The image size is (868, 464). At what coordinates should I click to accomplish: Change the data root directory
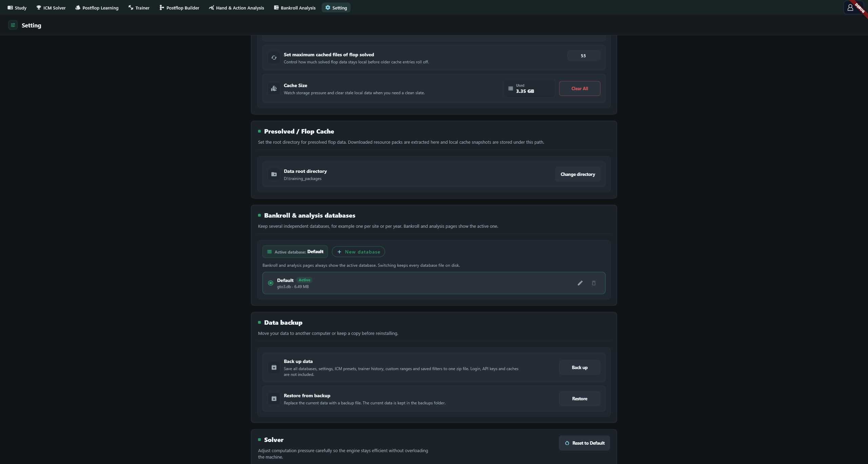(578, 174)
